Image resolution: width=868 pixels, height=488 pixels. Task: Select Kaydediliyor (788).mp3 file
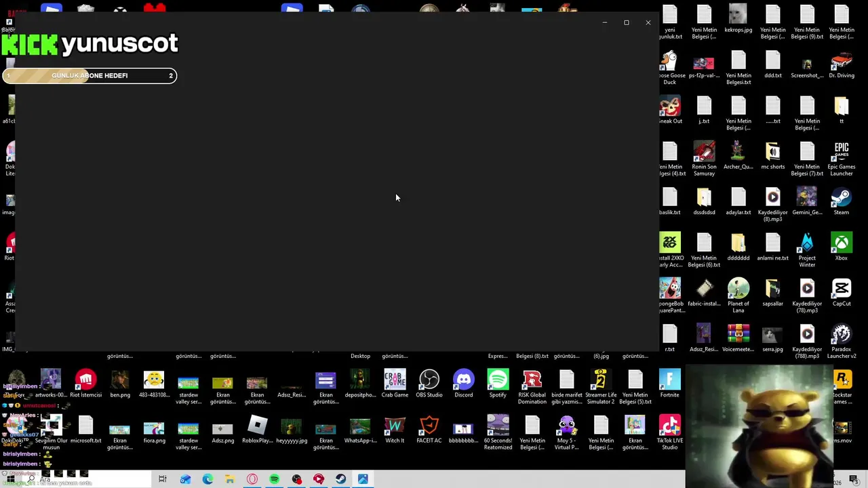pyautogui.click(x=807, y=342)
